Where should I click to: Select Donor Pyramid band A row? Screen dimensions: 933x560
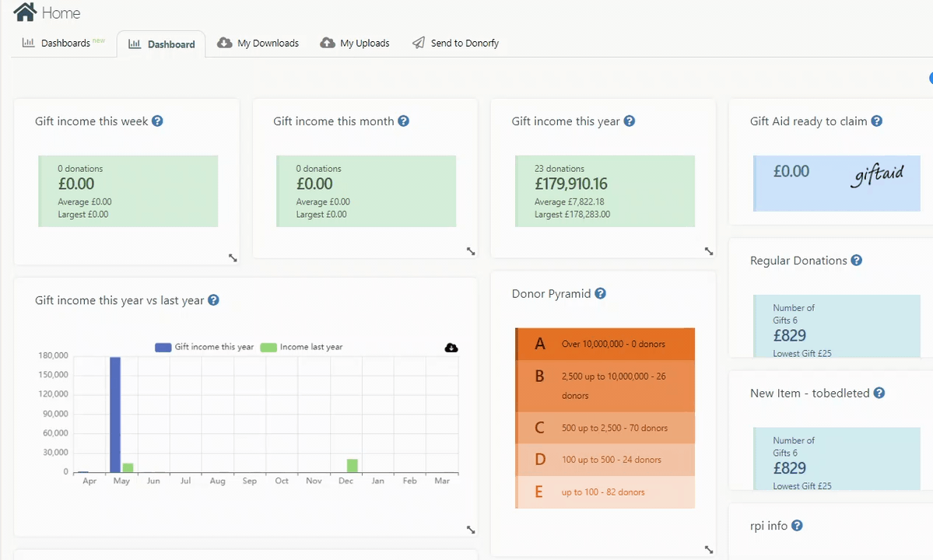(605, 344)
